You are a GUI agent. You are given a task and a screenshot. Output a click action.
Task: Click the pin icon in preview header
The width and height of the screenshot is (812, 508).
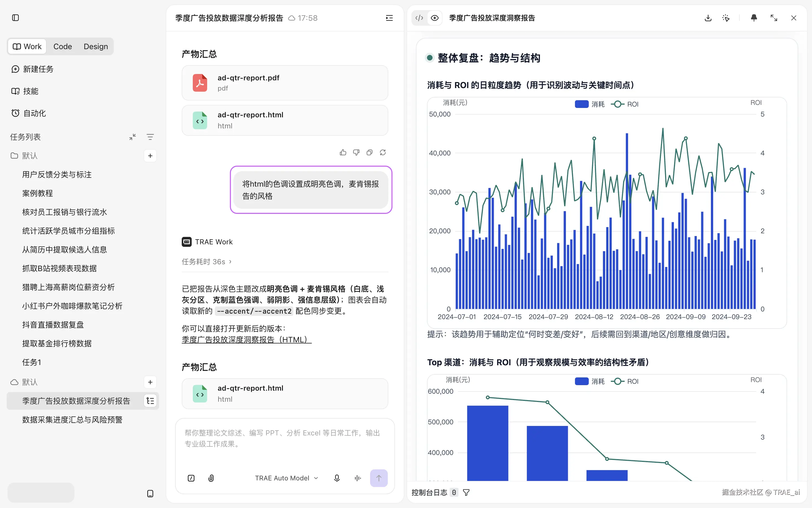coord(754,18)
